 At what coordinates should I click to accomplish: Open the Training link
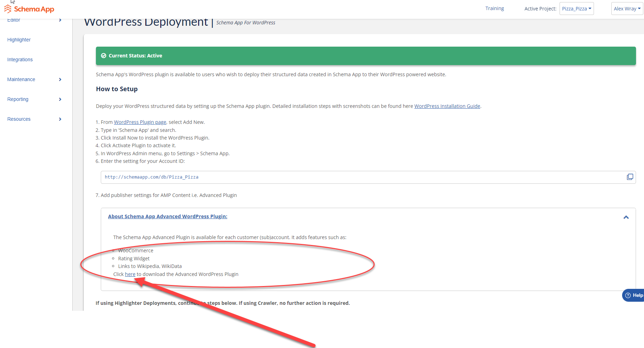tap(495, 8)
